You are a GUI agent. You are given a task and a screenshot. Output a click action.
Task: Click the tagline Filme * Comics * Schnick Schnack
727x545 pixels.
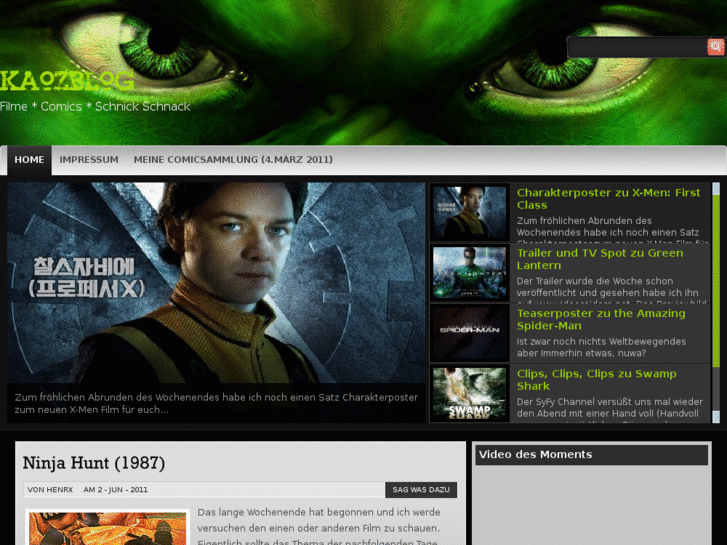95,107
